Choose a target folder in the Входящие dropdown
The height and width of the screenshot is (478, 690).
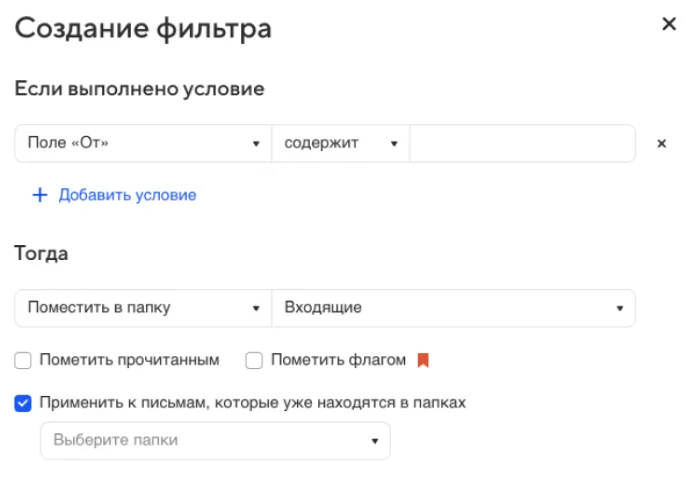450,308
